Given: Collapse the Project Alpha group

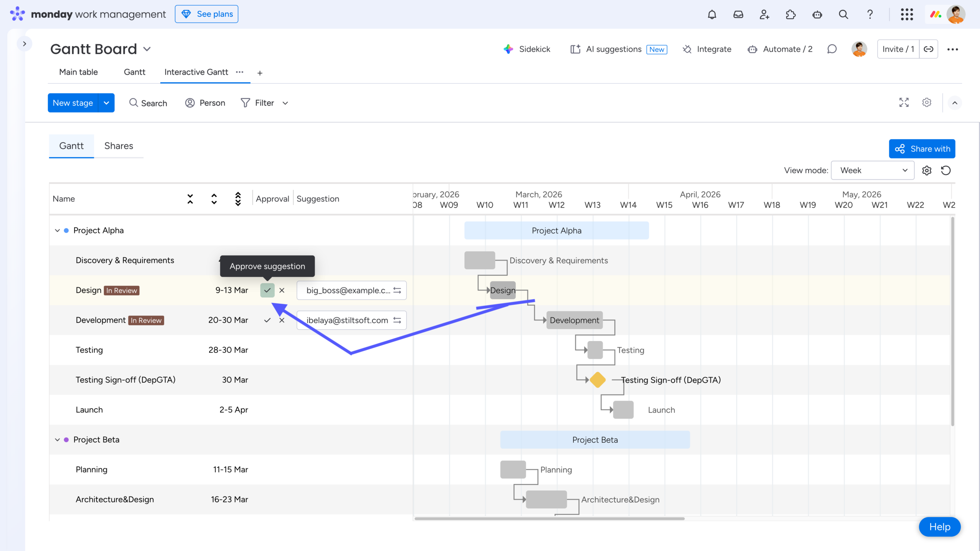Looking at the screenshot, I should (57, 230).
